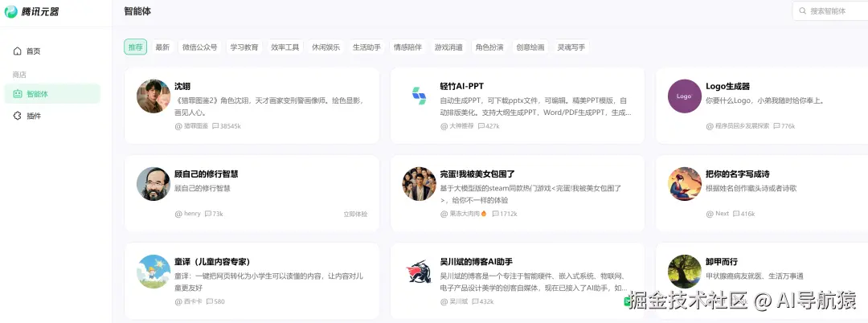This screenshot has height=323, width=868.
Task: Switch to the 休闲娱乐 tab
Action: pyautogui.click(x=326, y=47)
